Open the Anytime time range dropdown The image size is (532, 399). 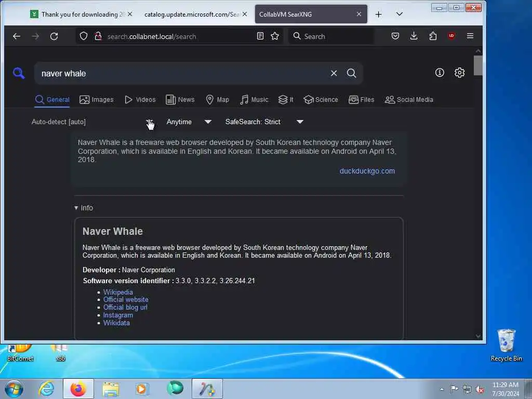click(x=189, y=122)
